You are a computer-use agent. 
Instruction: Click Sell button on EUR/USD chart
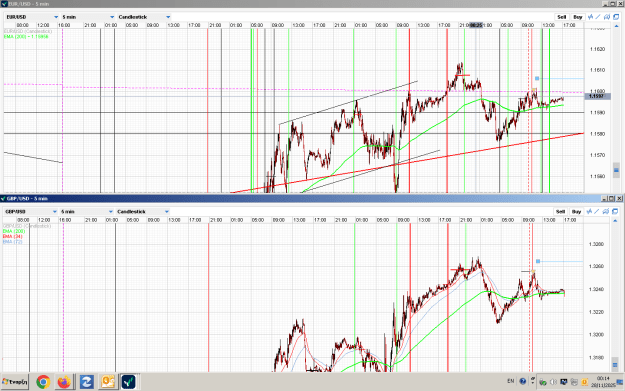tap(562, 17)
